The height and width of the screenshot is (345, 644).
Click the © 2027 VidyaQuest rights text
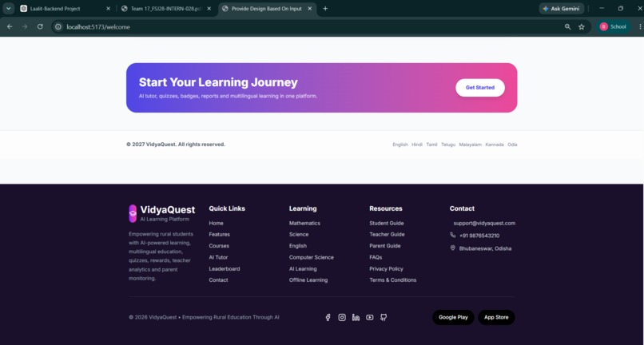point(176,145)
